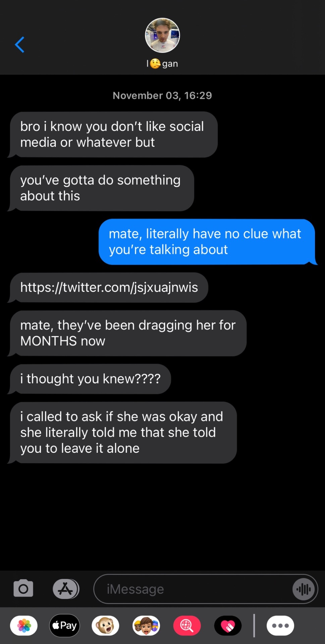The image size is (325, 644).
Task: Open the camera icon
Action: coord(23,589)
